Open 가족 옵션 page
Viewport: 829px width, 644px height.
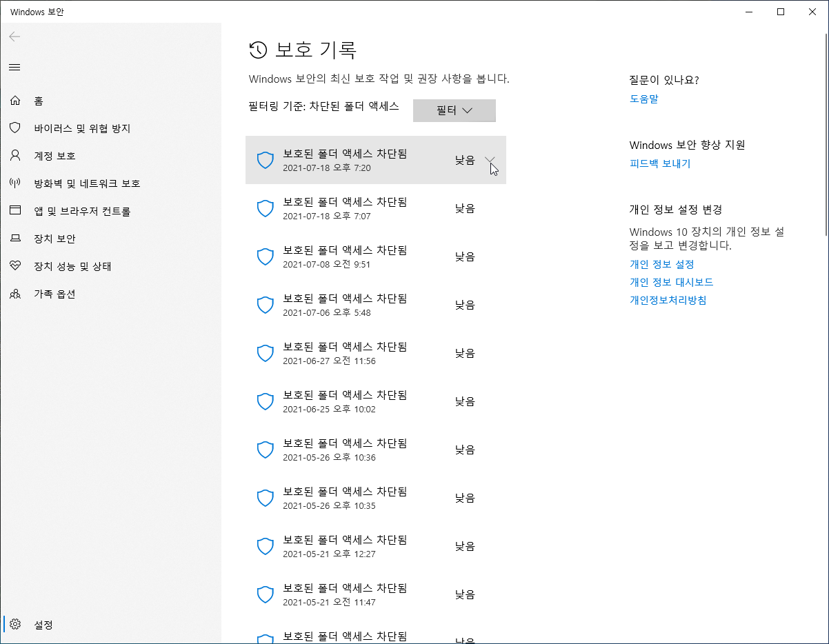coord(54,294)
